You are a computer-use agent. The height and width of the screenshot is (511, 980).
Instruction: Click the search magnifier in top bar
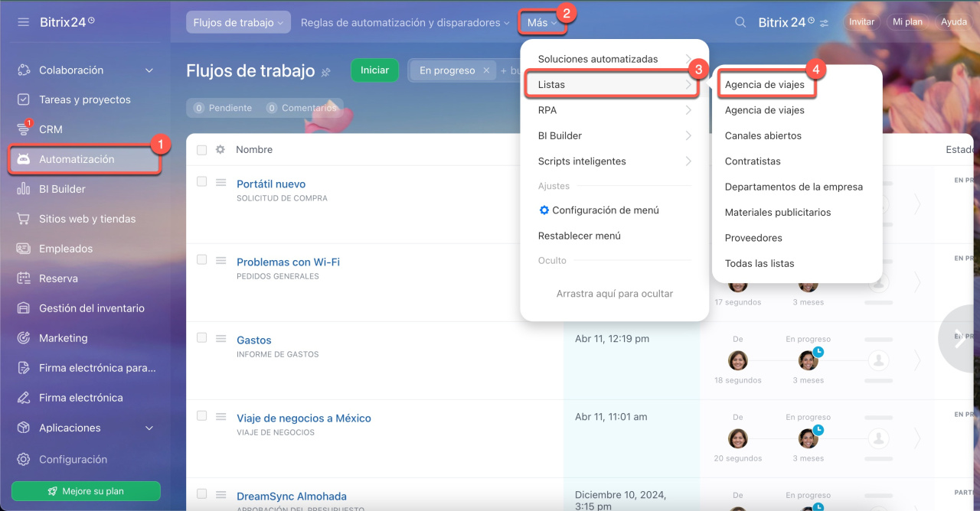coord(740,22)
